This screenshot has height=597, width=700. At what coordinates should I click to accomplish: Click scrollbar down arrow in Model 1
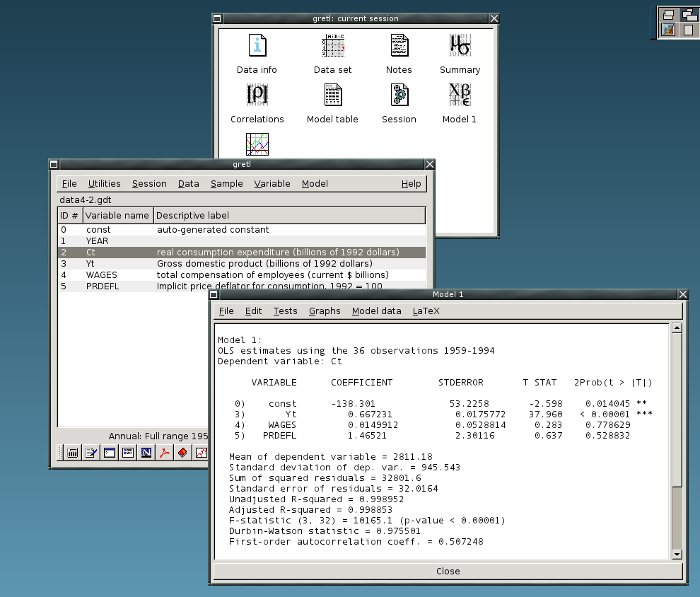(x=677, y=555)
